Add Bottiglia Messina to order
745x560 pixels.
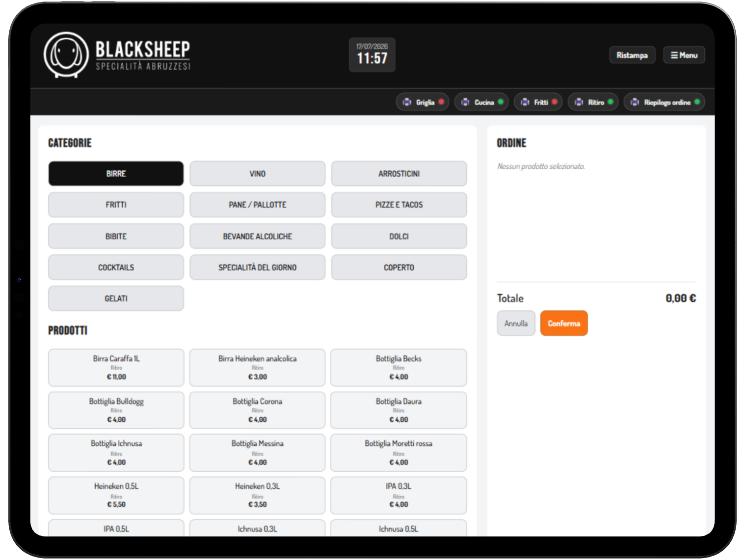(258, 453)
